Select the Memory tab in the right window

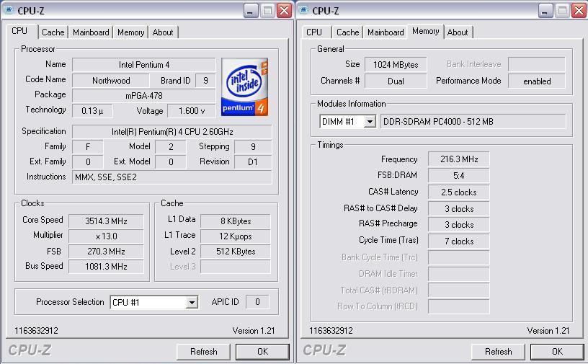(426, 31)
